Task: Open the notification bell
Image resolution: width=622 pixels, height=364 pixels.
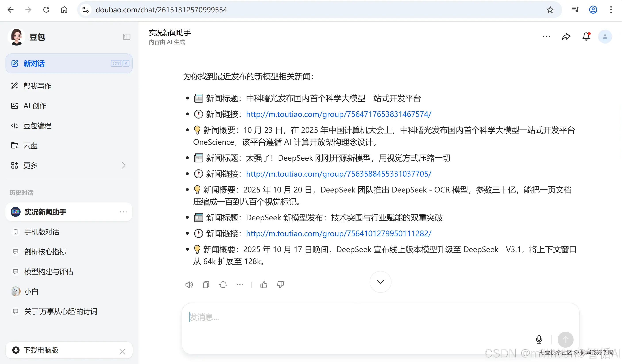Action: click(586, 37)
